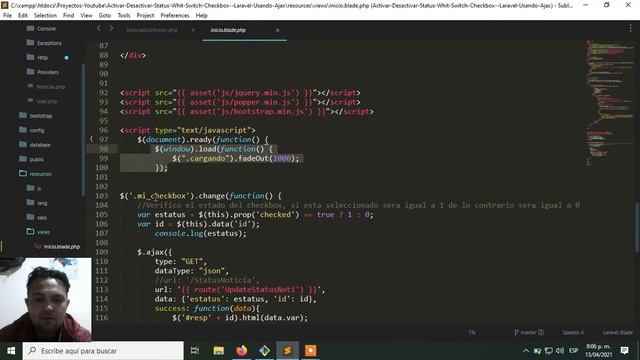Click line number 103 in gutter
640x360 pixels.
click(x=102, y=196)
